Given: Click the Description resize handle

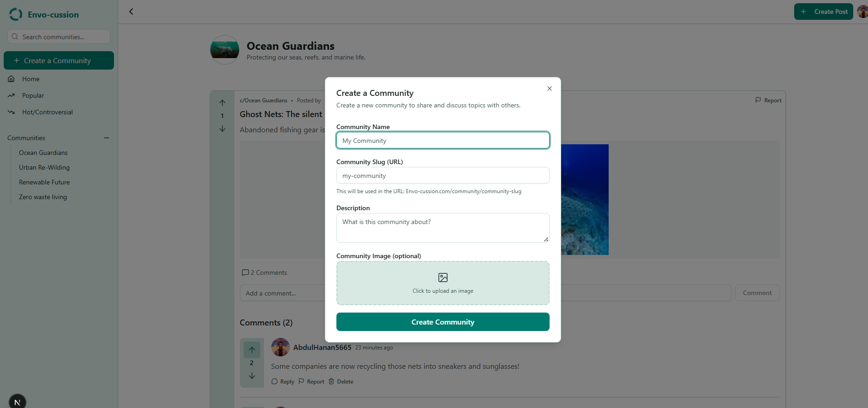Looking at the screenshot, I should (x=546, y=239).
